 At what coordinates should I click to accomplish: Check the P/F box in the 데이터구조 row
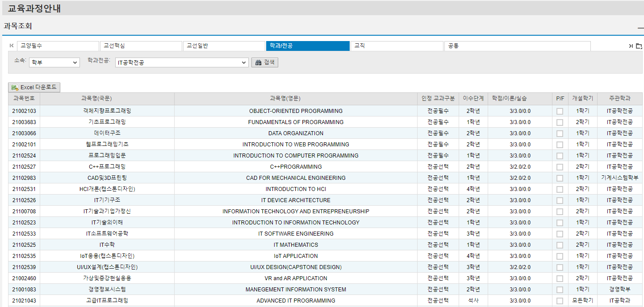pos(560,133)
